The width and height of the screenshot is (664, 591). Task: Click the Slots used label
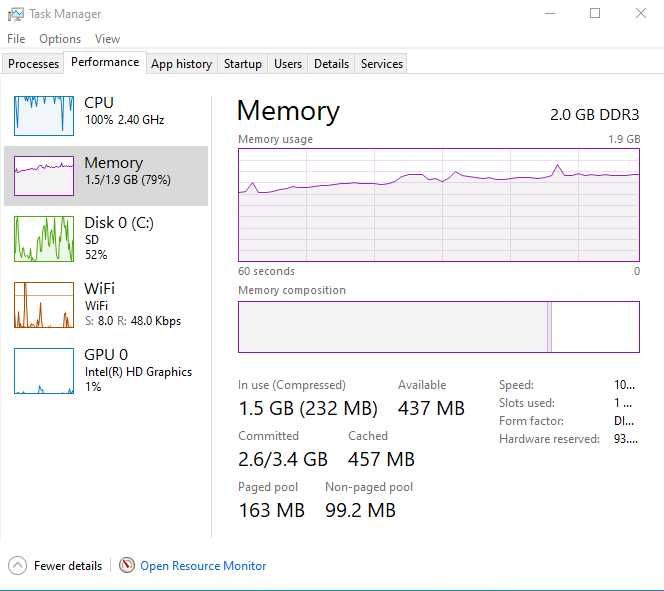527,403
